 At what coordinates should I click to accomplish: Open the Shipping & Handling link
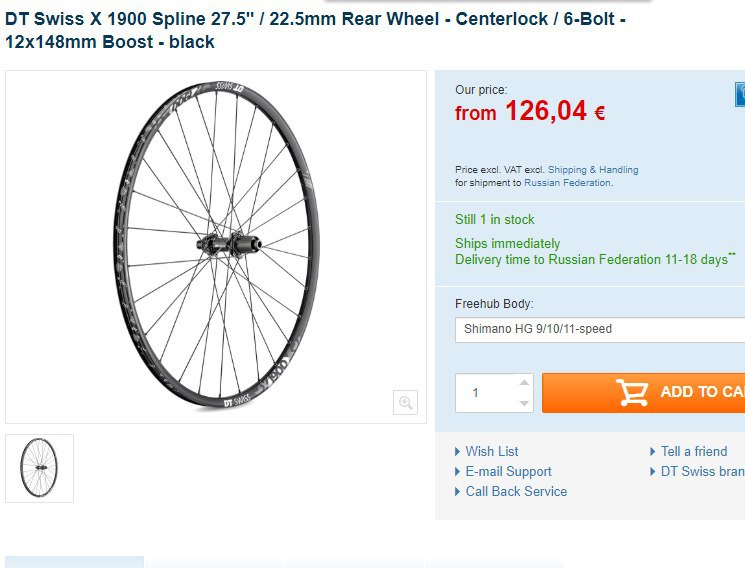593,170
